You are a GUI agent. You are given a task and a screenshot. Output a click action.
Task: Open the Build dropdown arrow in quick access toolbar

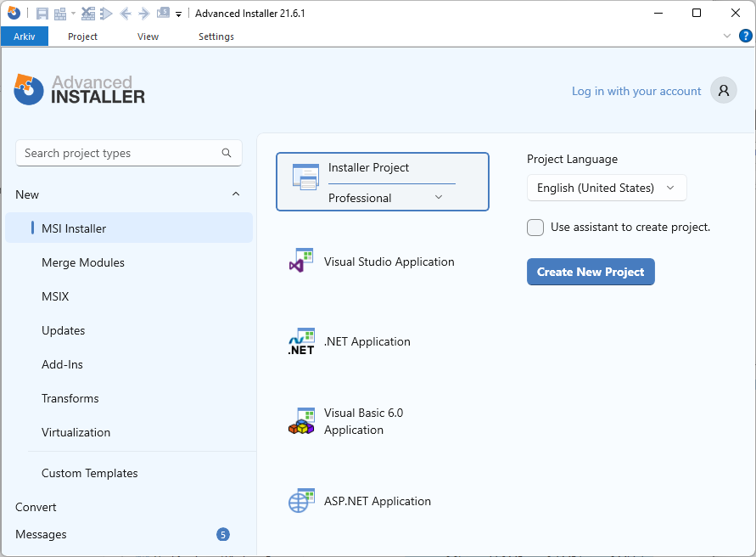coord(73,14)
